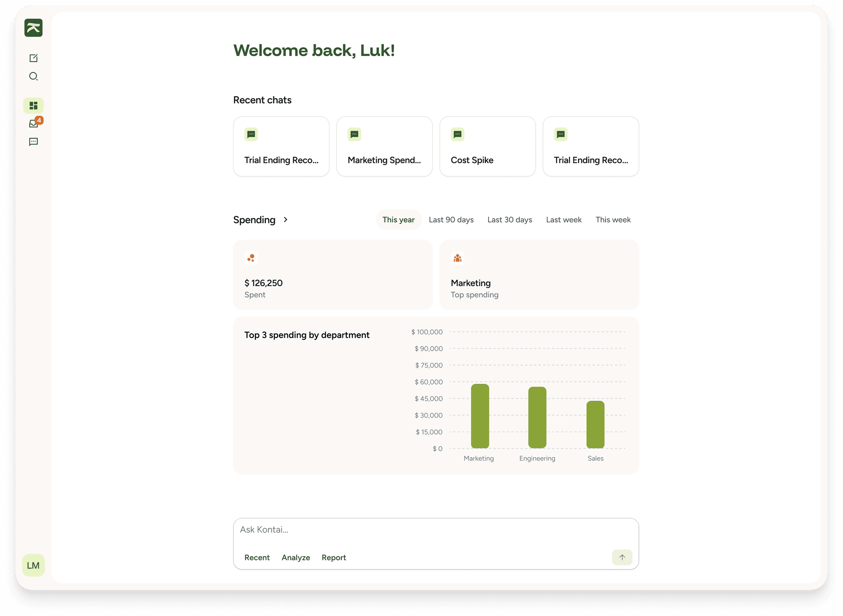
Task: Click the Kontai logo icon
Action: click(x=34, y=28)
